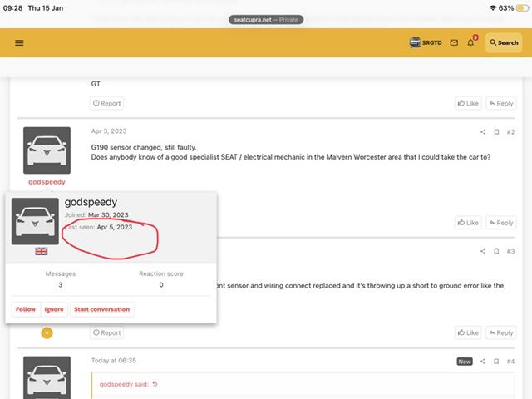Share post #2 using the share icon
The width and height of the screenshot is (532, 399).
(x=483, y=131)
